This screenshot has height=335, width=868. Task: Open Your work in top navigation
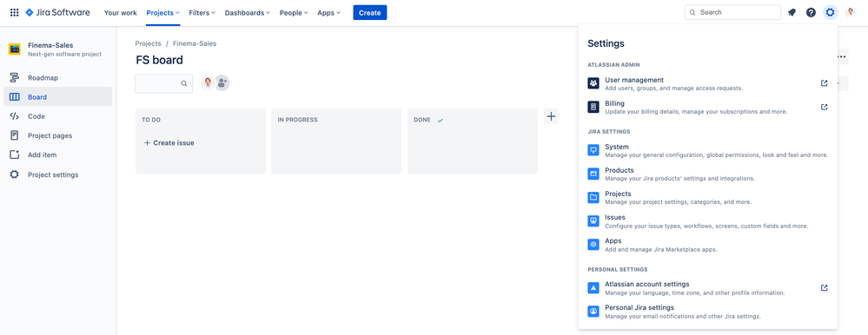coord(120,13)
